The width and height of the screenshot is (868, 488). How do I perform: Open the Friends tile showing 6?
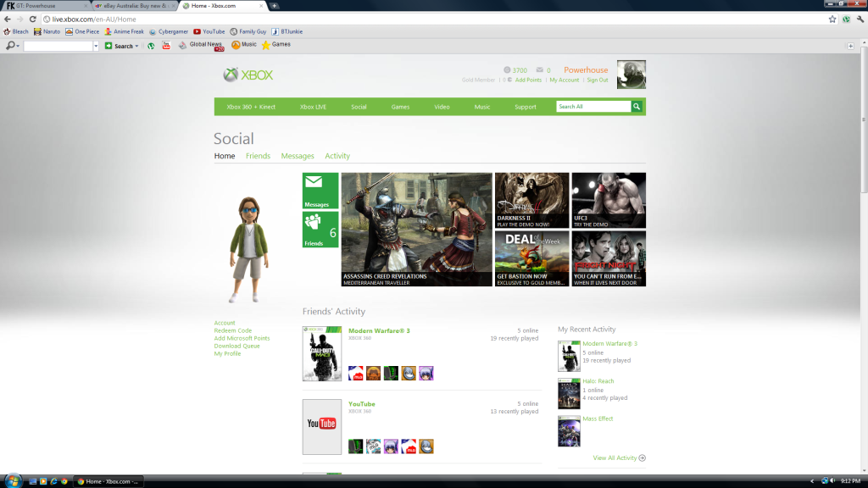click(x=320, y=230)
